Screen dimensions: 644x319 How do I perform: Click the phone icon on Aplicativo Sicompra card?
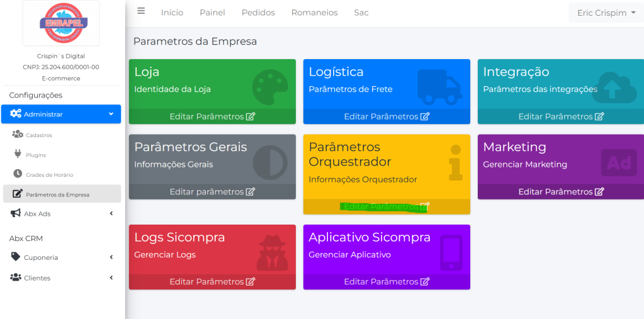pos(451,253)
